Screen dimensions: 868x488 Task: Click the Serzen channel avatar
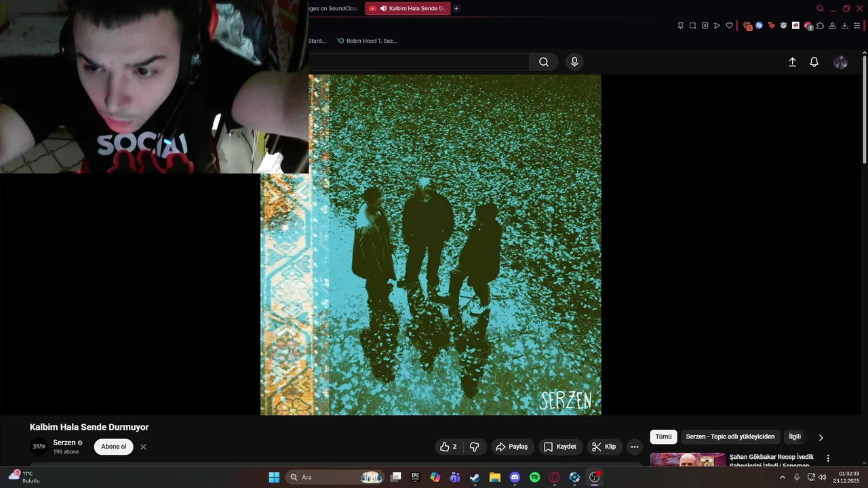39,447
